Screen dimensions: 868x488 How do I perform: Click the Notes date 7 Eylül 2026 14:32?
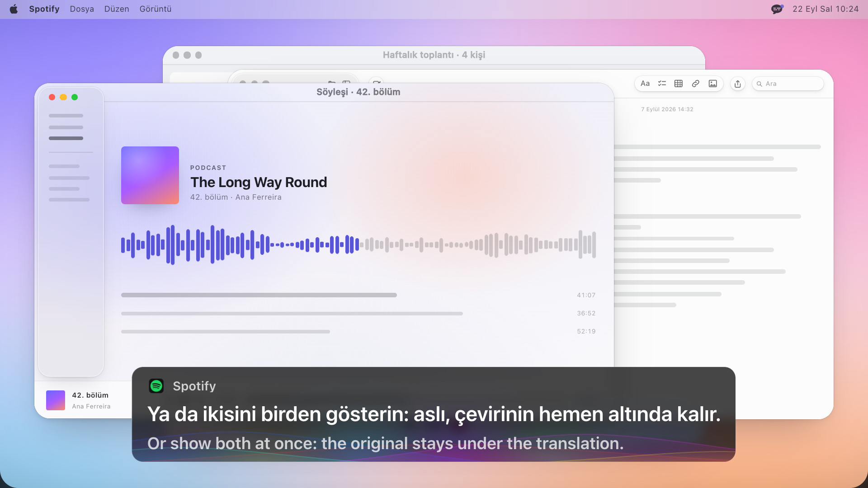667,109
